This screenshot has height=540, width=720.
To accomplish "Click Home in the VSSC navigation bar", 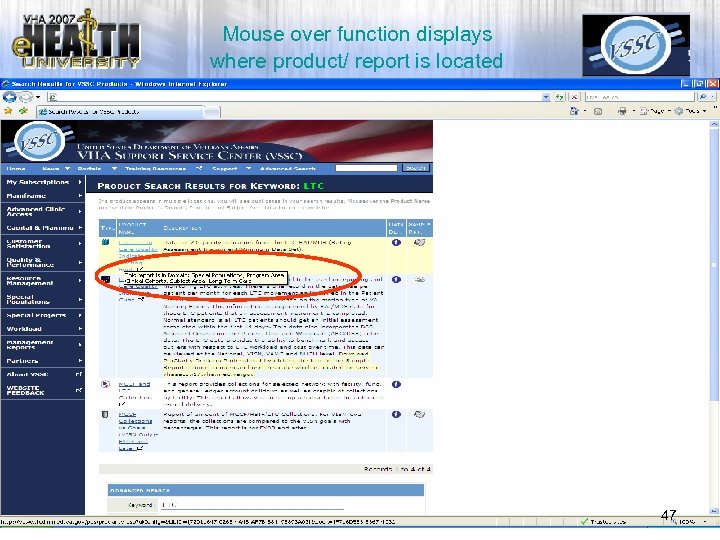I will pyautogui.click(x=16, y=169).
